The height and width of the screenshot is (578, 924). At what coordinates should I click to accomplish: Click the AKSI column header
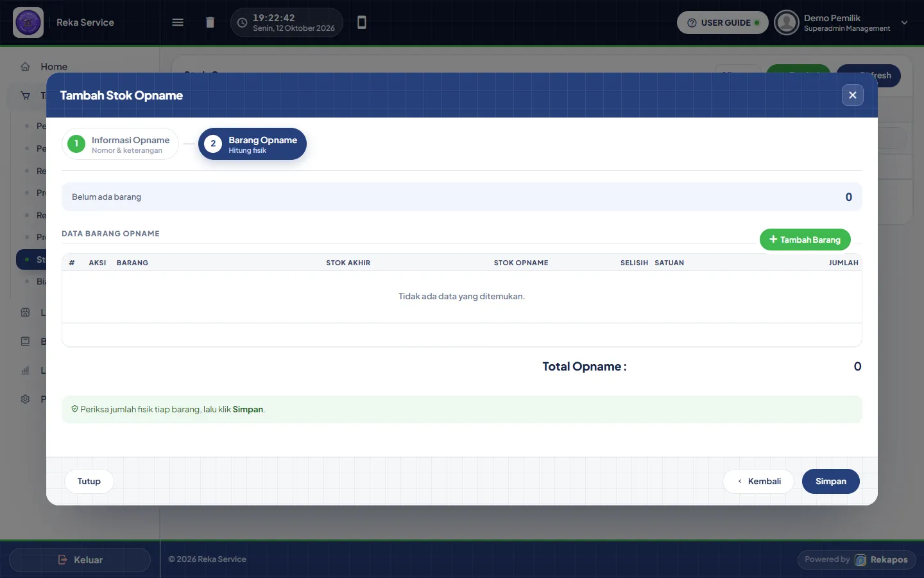pos(98,263)
